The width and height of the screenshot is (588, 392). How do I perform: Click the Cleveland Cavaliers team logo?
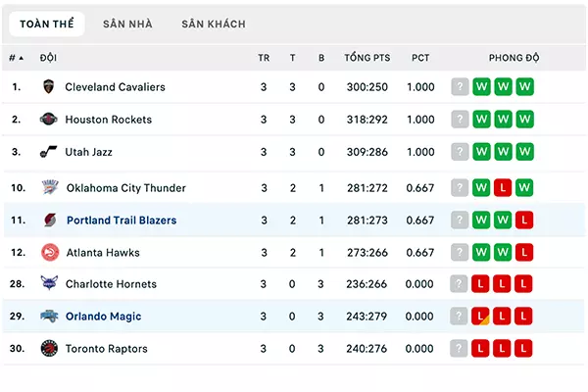coord(48,86)
